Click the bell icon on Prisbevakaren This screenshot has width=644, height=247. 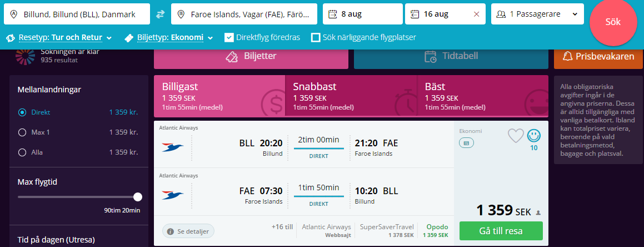[x=567, y=56]
